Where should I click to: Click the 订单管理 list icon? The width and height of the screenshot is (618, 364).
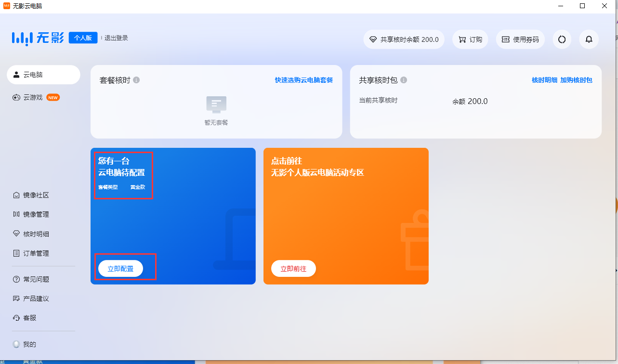[x=16, y=253]
